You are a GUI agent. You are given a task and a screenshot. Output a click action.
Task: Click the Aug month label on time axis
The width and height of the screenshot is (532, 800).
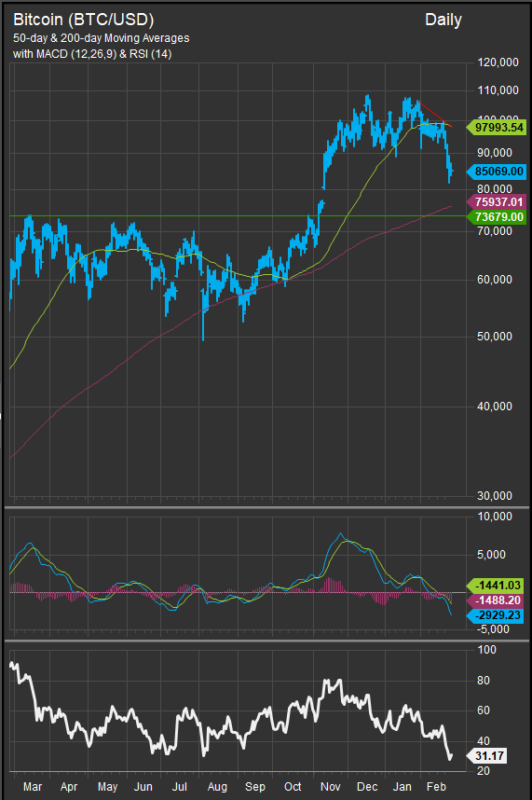[217, 787]
